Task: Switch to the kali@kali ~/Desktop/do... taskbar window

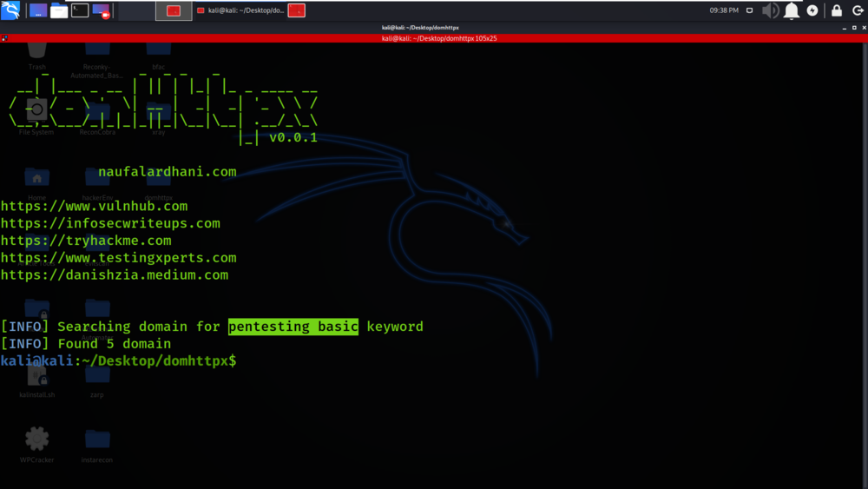Action: tap(240, 10)
